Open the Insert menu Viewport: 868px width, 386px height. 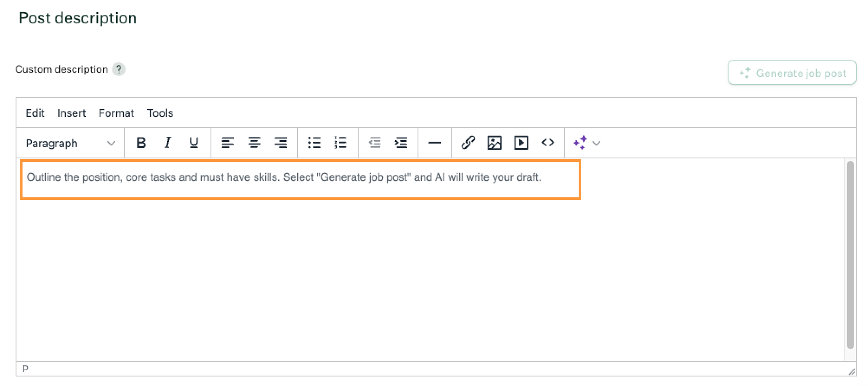pyautogui.click(x=71, y=113)
